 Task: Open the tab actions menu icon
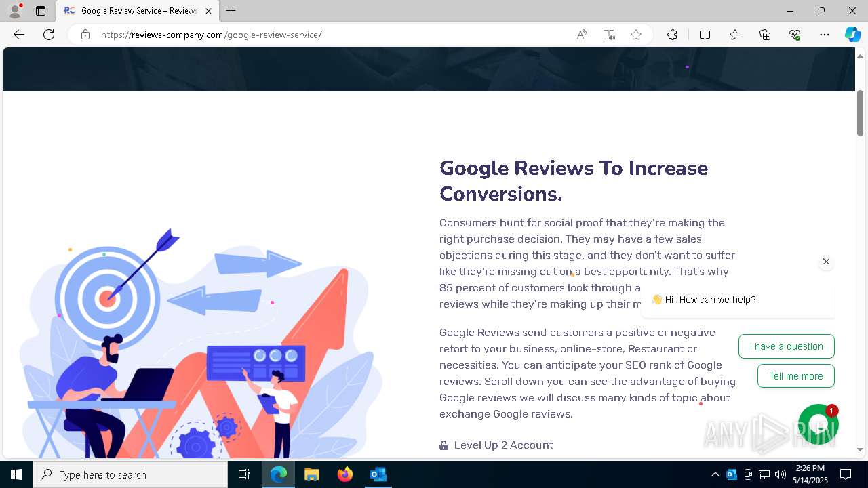click(41, 11)
